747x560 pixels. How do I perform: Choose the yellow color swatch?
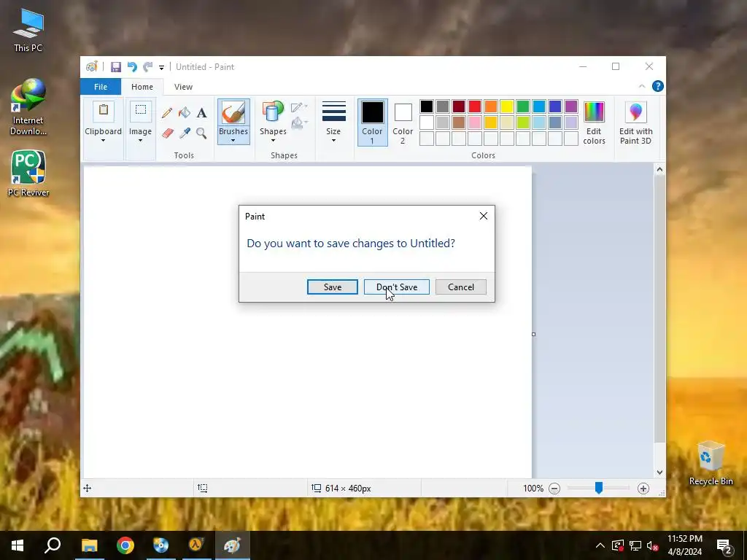point(507,106)
